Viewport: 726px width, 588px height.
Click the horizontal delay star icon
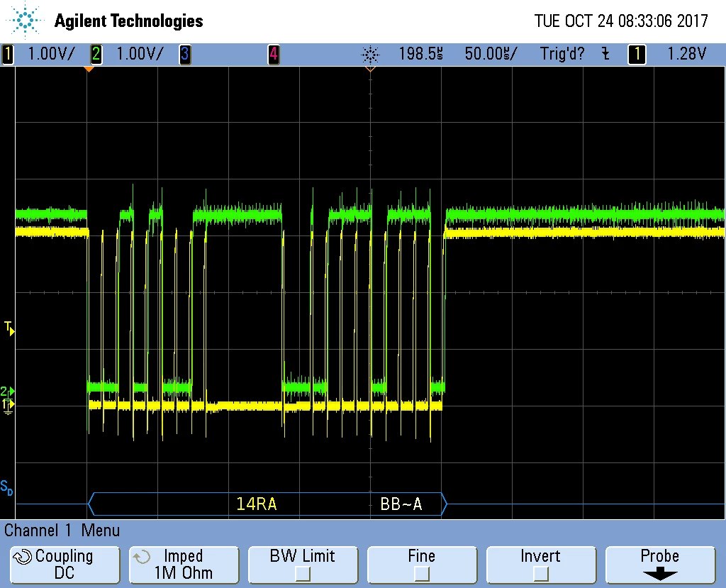[x=370, y=55]
